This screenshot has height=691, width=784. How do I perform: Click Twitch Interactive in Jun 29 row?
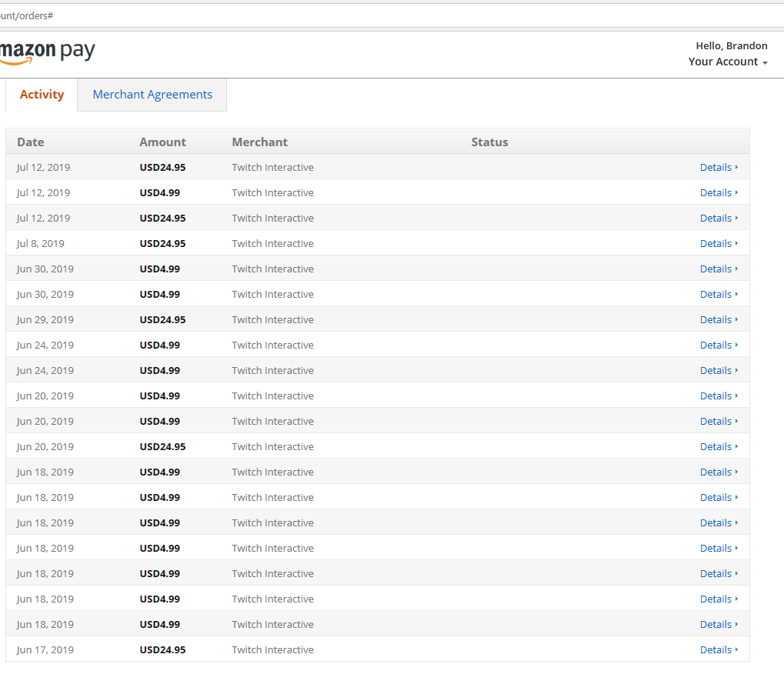[x=272, y=319]
